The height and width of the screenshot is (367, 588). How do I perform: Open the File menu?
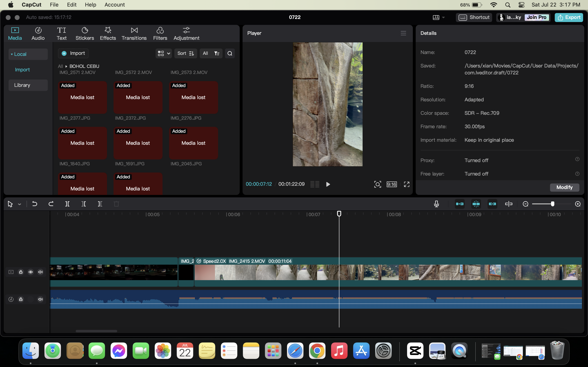tap(54, 5)
